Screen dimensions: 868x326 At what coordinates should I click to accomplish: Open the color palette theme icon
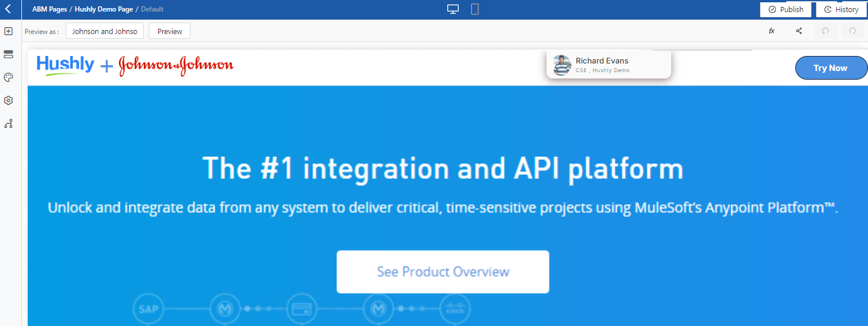tap(8, 77)
